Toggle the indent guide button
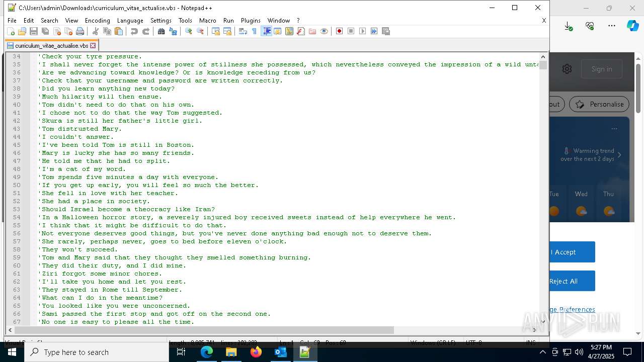Viewport: 644px width, 362px height. 266,31
